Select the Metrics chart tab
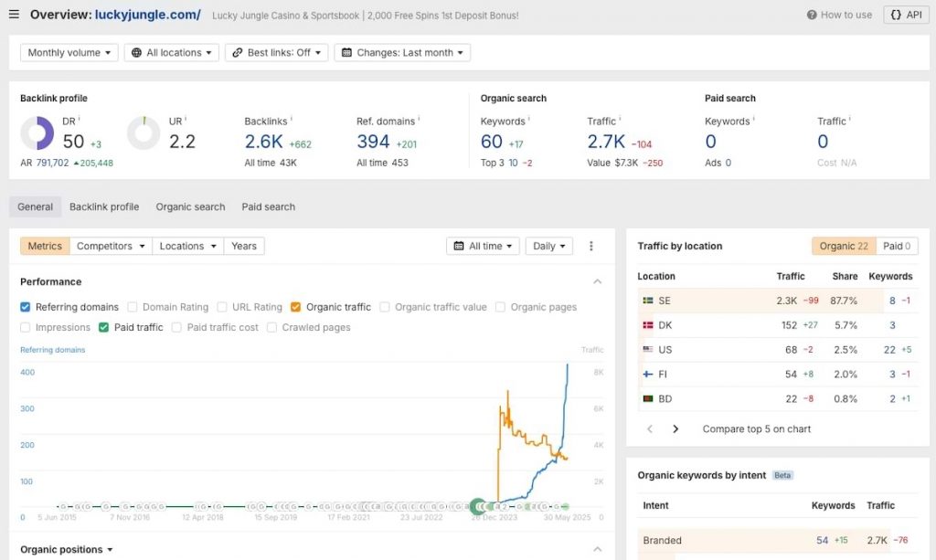This screenshot has width=936, height=560. coord(45,246)
